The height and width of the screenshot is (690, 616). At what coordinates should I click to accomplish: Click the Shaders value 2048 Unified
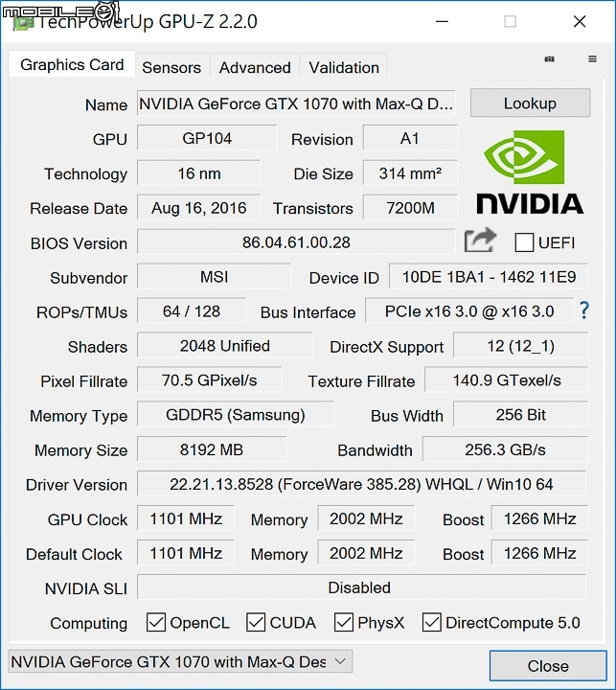click(x=225, y=346)
